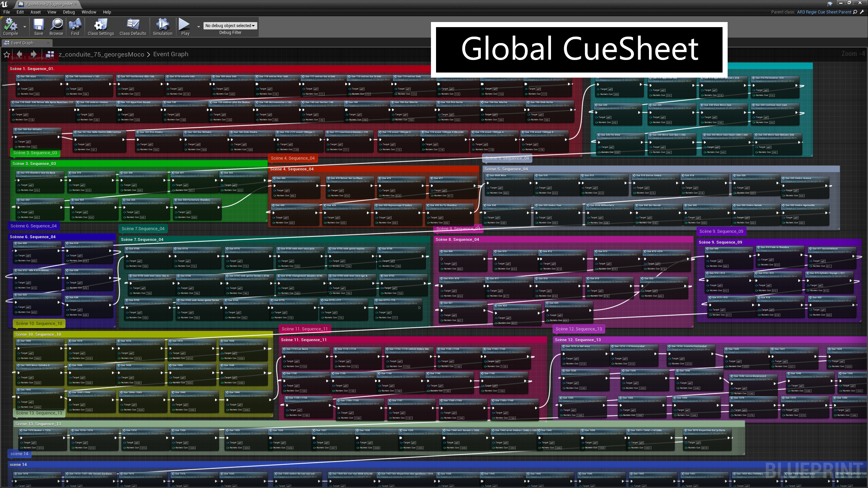Image resolution: width=868 pixels, height=488 pixels.
Task: Open the Help menu
Action: coord(107,12)
